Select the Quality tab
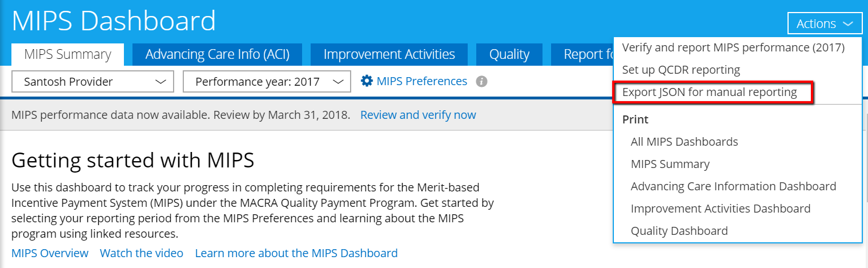Screen dimensions: 868x268 pyautogui.click(x=509, y=54)
